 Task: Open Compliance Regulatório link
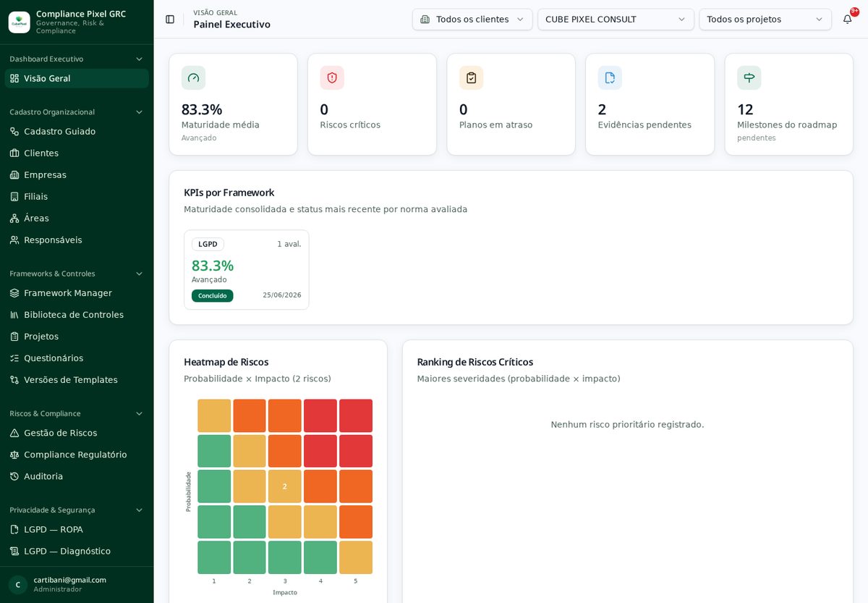pyautogui.click(x=77, y=455)
